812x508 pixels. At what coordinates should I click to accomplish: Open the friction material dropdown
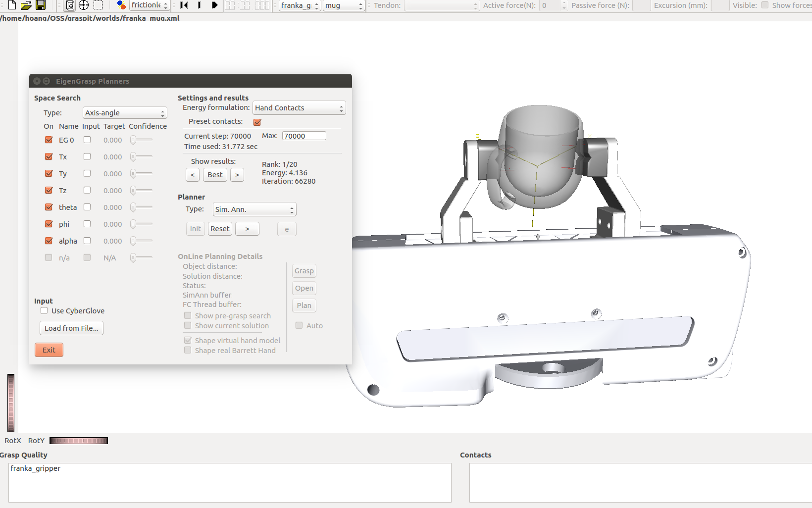click(150, 5)
